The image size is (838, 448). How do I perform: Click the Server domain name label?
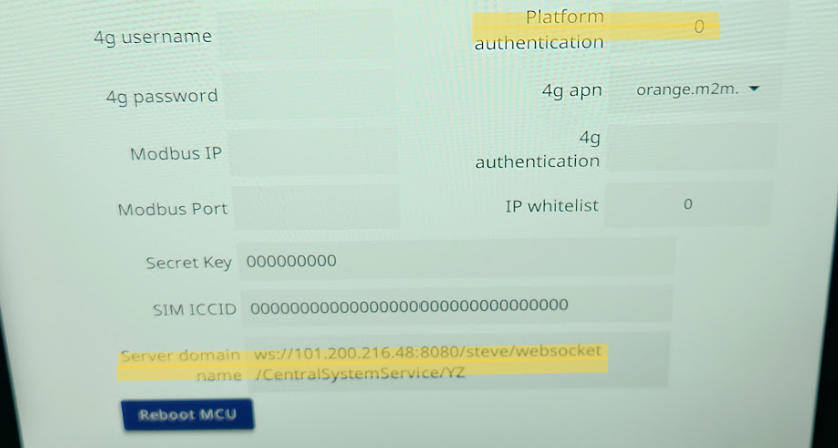[x=181, y=365]
